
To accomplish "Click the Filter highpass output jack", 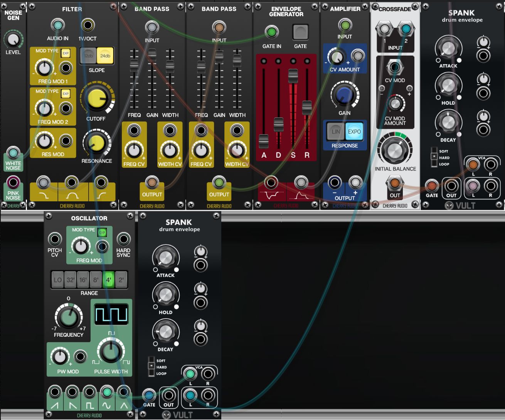I will click(101, 182).
